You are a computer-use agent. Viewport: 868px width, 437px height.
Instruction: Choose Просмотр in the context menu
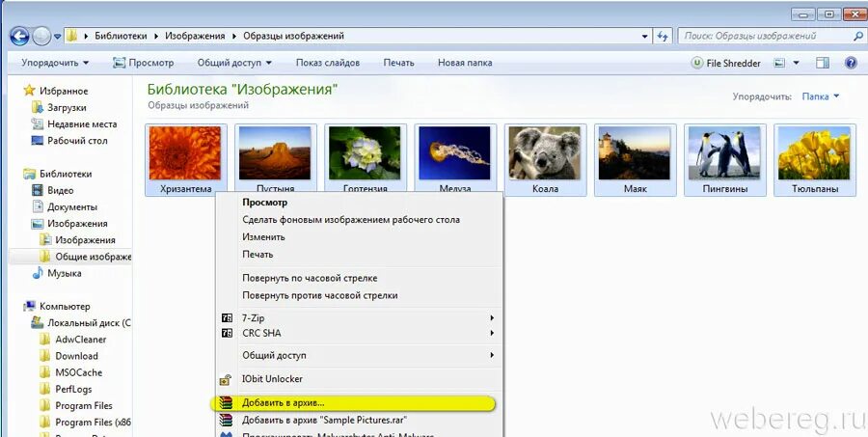(x=359, y=203)
